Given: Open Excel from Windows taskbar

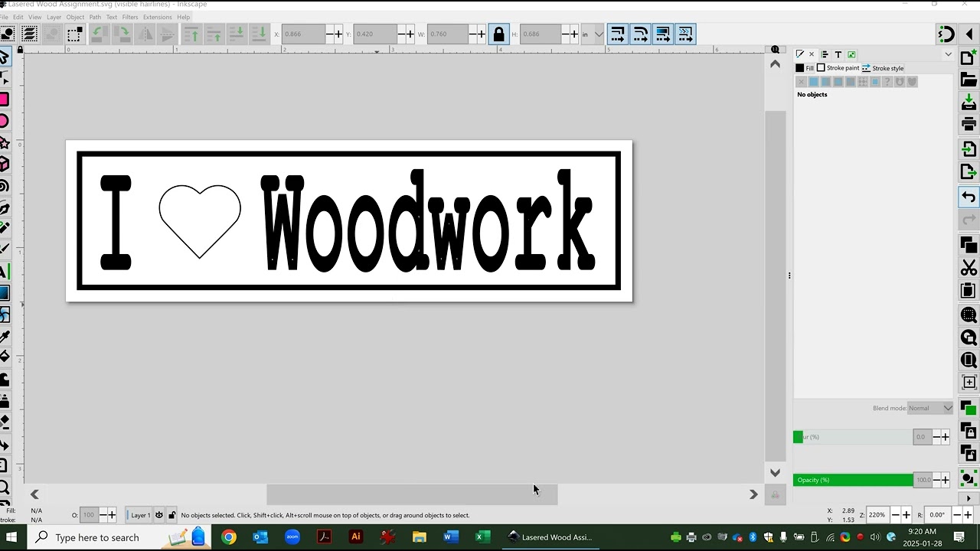Looking at the screenshot, I should point(482,537).
